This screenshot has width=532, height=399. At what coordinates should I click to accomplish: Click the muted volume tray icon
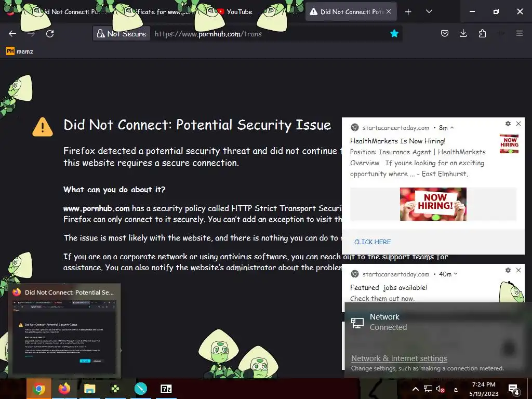[440, 389]
